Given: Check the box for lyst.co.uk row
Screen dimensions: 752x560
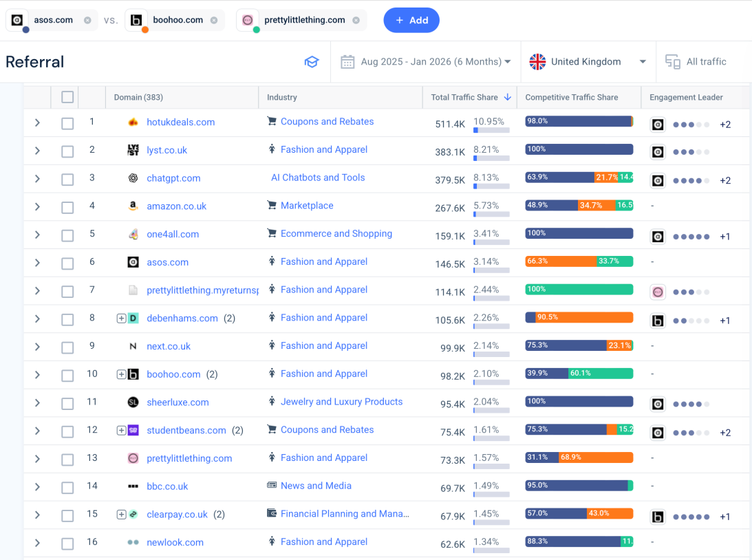Looking at the screenshot, I should point(67,151).
